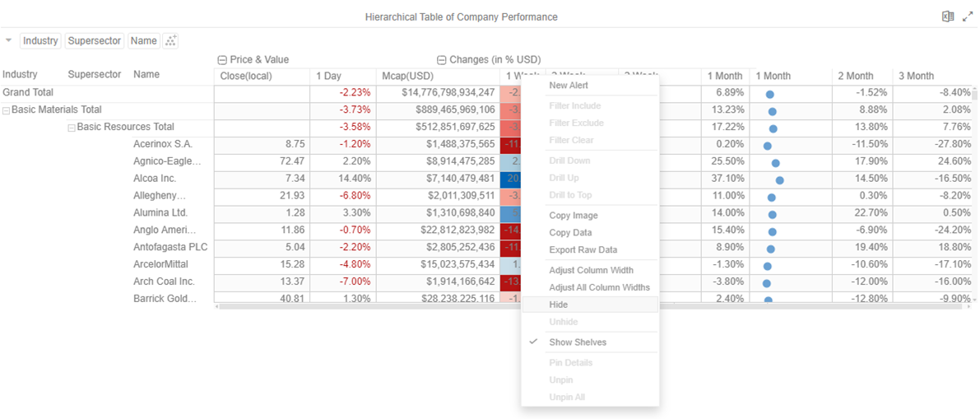
Task: Choose Adjust All Column Widths
Action: (599, 287)
